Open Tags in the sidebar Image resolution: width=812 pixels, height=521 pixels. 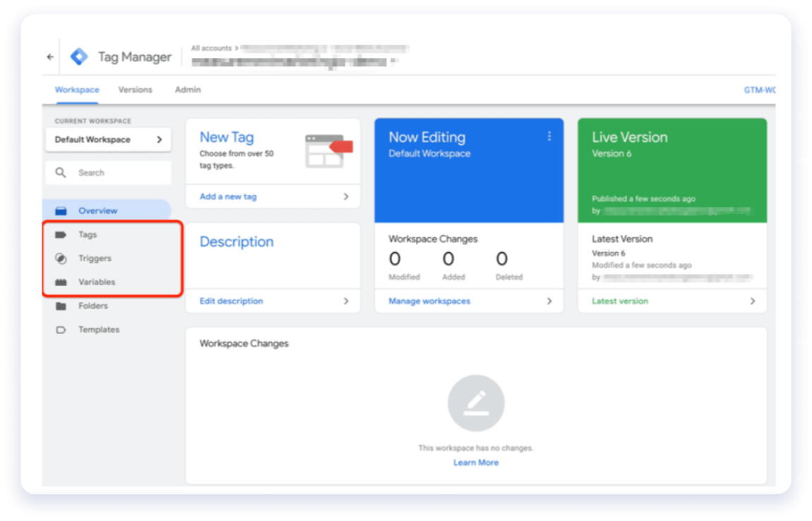88,234
